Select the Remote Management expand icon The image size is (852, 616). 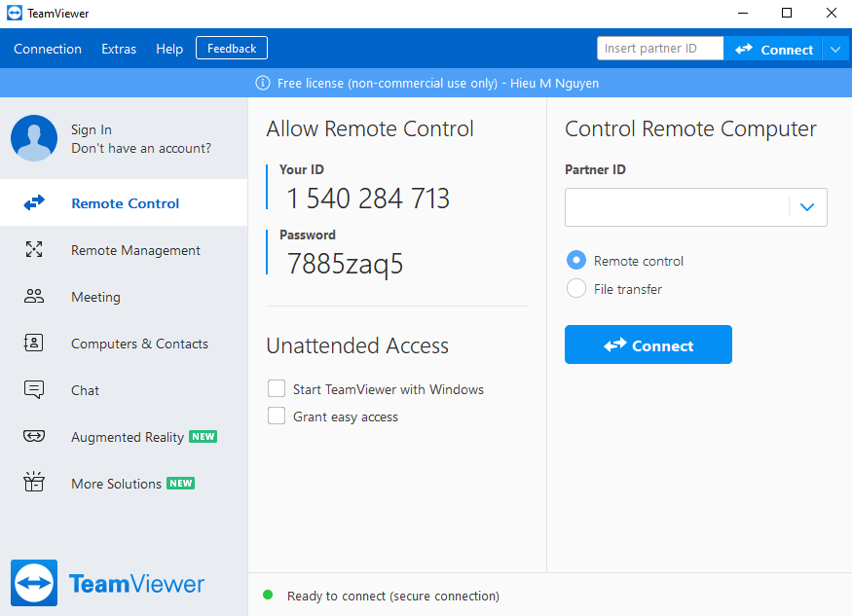pyautogui.click(x=34, y=249)
